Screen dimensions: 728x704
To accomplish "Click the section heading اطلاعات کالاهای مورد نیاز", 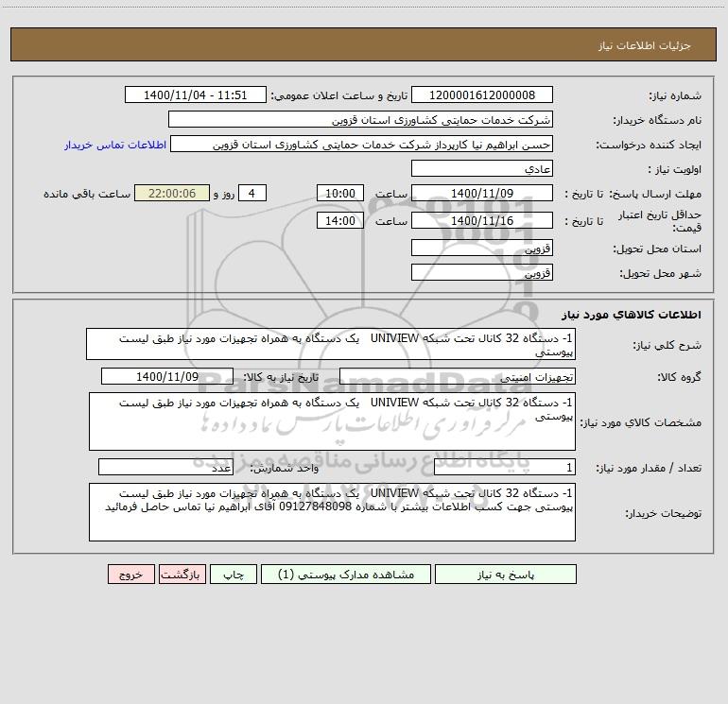I will click(x=632, y=314).
